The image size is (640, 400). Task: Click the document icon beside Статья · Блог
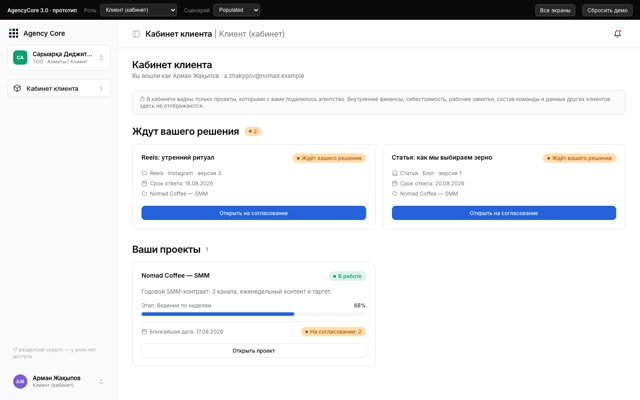coord(394,173)
